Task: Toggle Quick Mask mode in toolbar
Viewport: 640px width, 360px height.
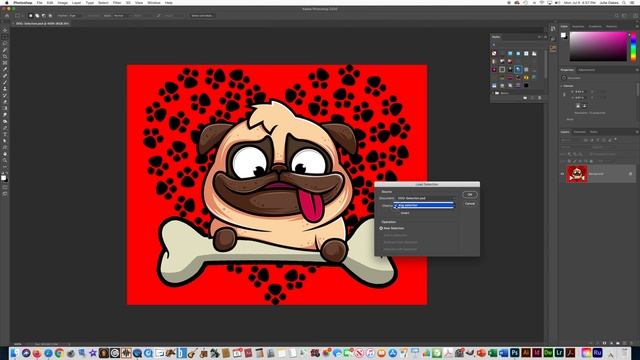Action: click(4, 188)
